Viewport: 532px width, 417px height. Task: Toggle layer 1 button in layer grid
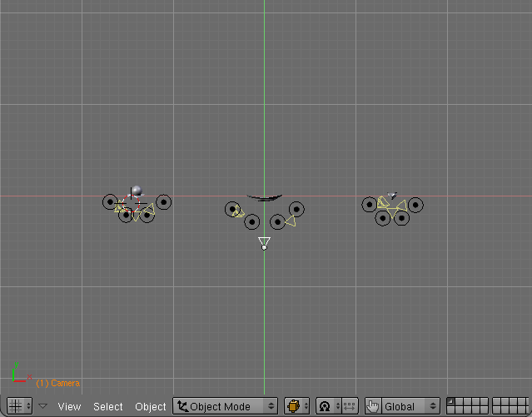[x=451, y=402]
